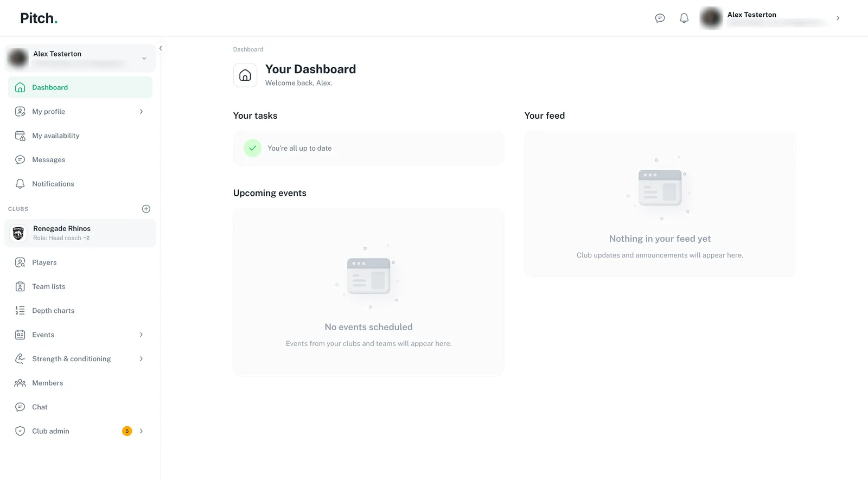Open Members section

80,383
